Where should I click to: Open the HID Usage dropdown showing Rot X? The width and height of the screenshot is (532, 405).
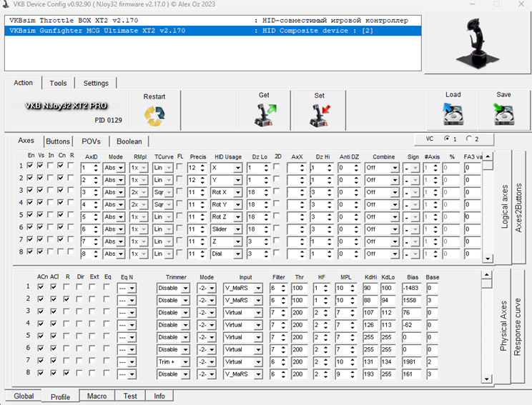[227, 191]
